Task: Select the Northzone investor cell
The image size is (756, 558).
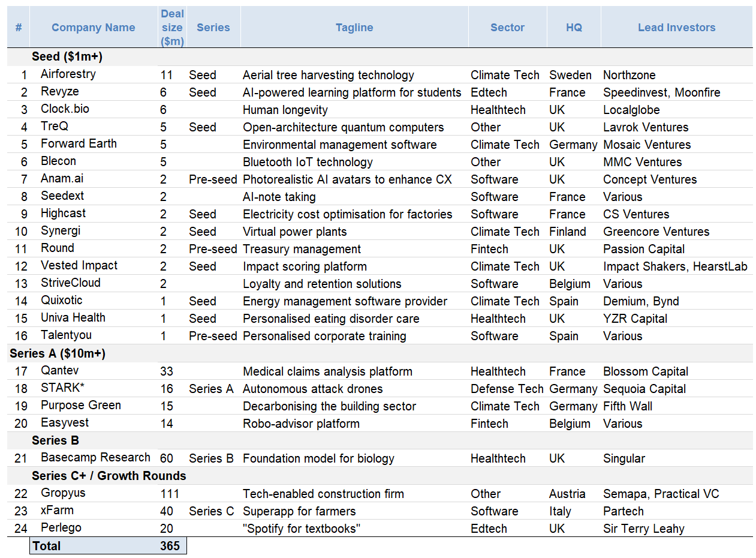Action: pyautogui.click(x=630, y=75)
